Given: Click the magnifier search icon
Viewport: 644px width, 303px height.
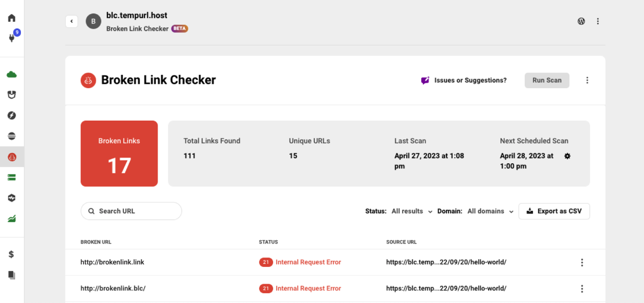Looking at the screenshot, I should (91, 211).
